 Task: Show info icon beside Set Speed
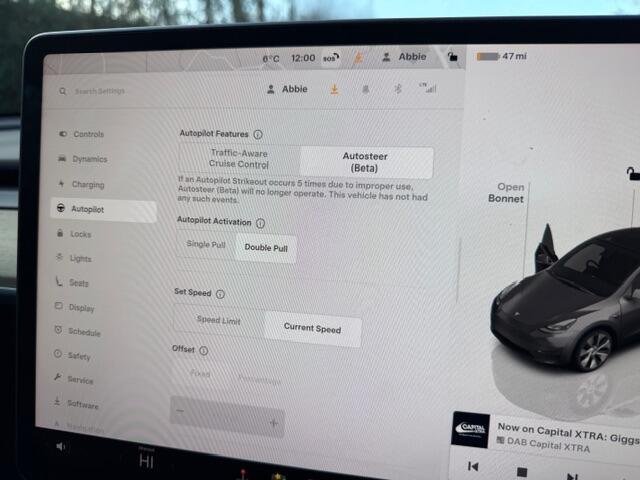(220, 295)
